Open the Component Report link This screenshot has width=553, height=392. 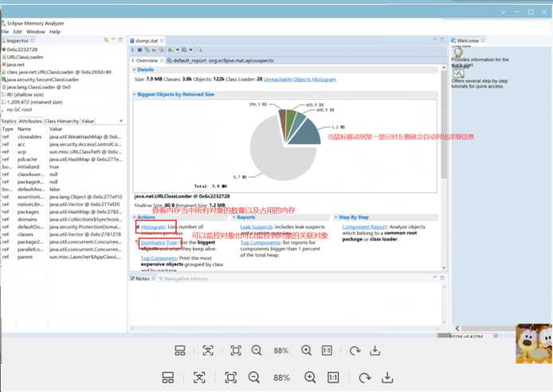click(x=365, y=226)
